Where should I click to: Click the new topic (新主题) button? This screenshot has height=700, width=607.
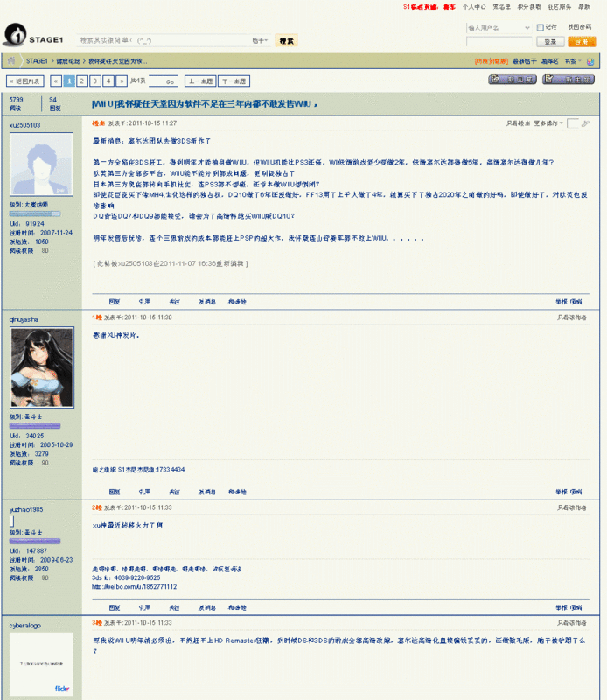[569, 80]
